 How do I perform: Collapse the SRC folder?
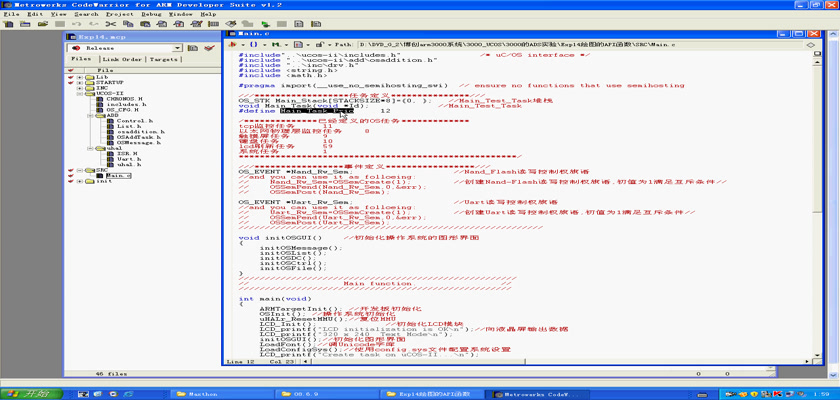tap(80, 170)
